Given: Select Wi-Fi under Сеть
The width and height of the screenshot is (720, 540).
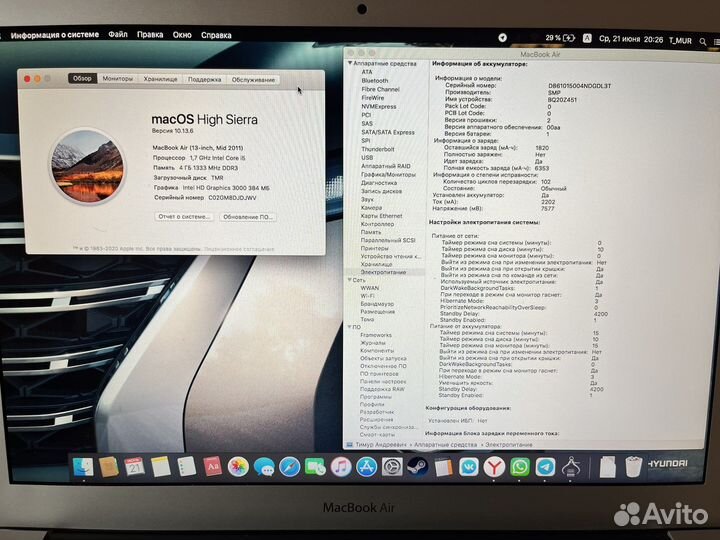Looking at the screenshot, I should [367, 296].
